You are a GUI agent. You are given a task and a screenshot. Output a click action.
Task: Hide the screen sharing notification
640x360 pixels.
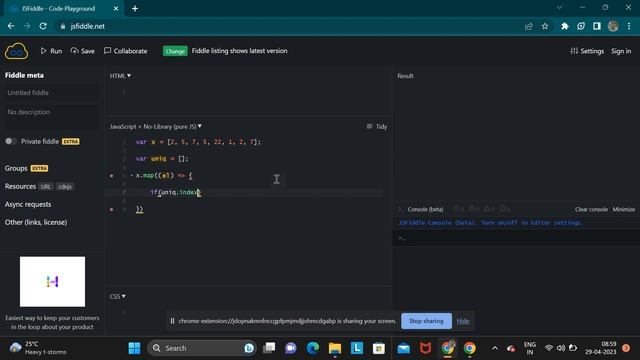point(462,321)
